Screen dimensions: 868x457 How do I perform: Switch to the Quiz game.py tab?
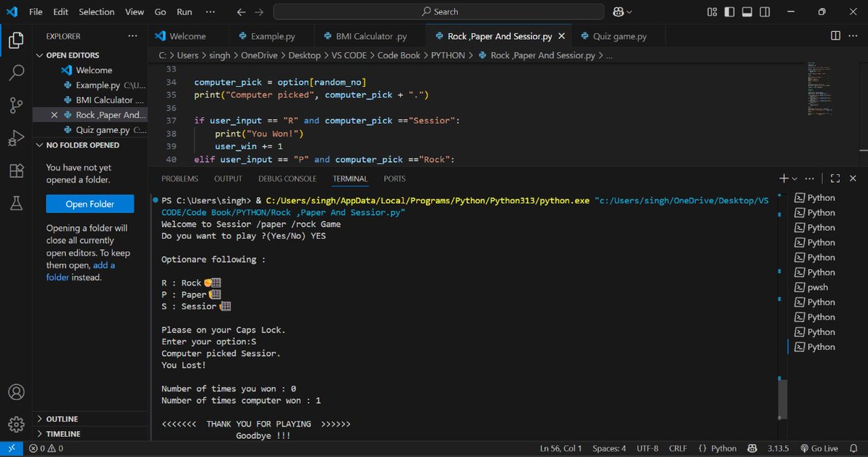[620, 36]
